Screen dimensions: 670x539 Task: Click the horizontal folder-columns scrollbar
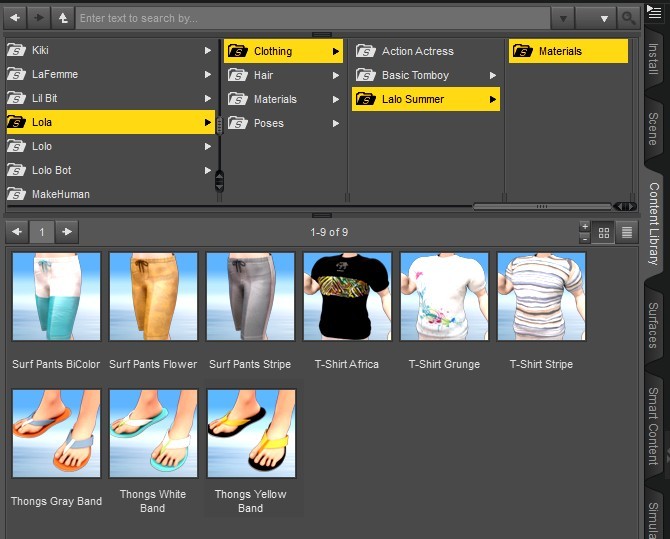(x=542, y=206)
